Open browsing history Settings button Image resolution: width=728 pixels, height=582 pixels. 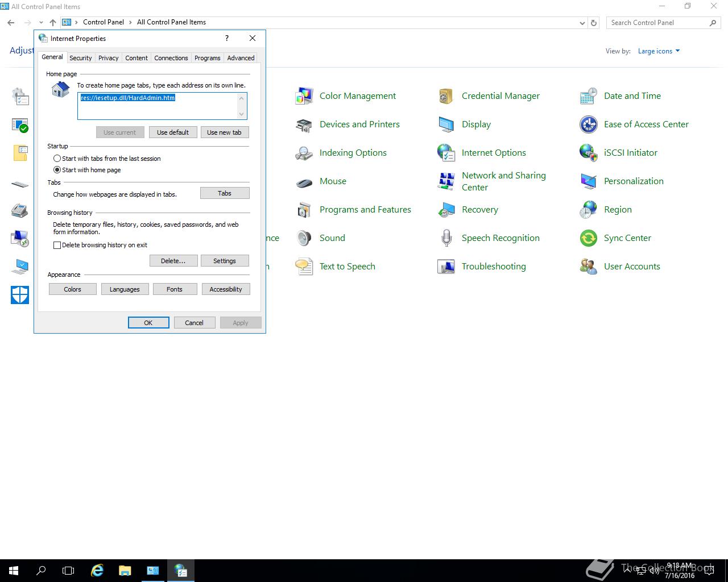225,261
